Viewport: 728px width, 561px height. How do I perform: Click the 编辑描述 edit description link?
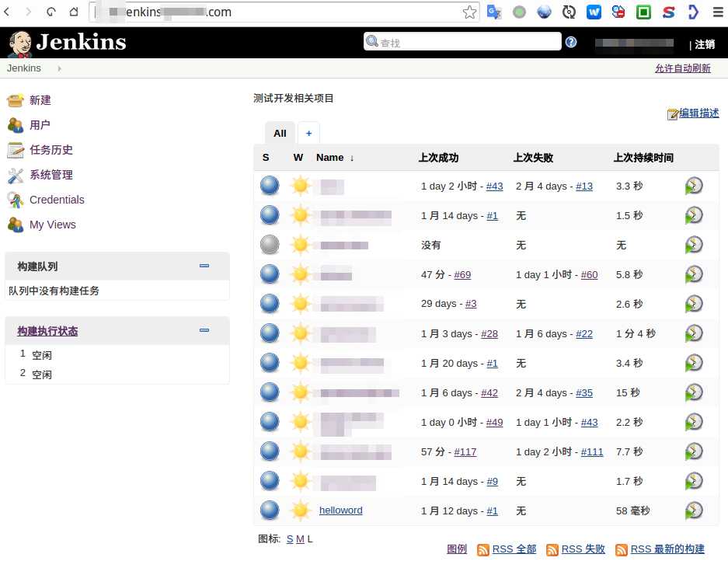tap(698, 113)
